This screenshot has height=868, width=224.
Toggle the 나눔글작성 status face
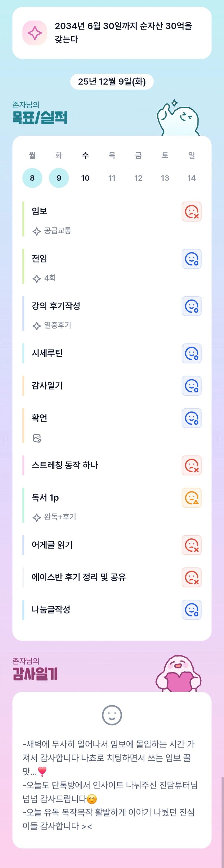191,610
